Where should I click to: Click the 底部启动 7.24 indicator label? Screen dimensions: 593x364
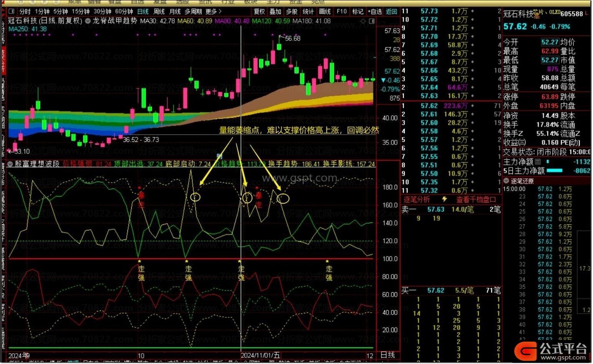188,164
